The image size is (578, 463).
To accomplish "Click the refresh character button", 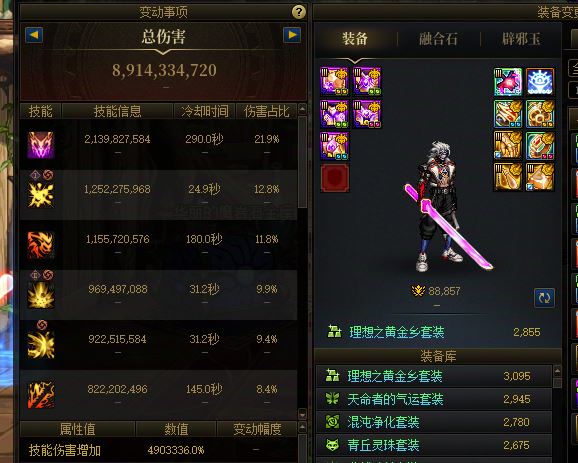I will (544, 298).
